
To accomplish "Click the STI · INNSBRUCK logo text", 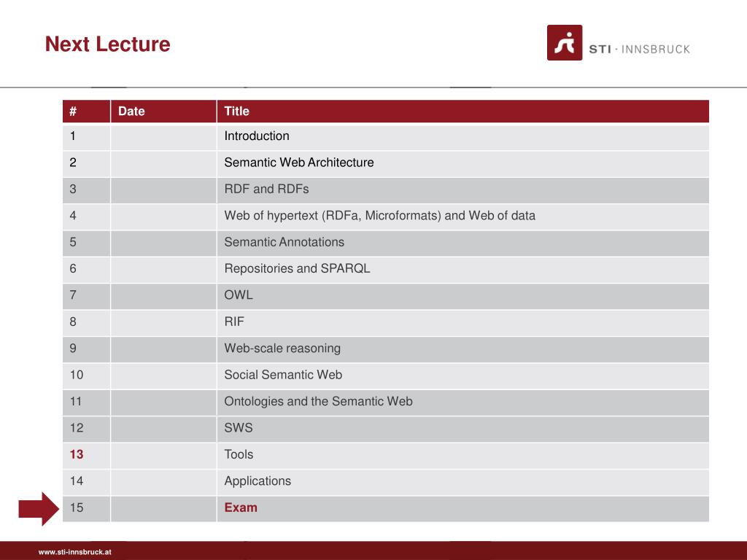I will (640, 49).
